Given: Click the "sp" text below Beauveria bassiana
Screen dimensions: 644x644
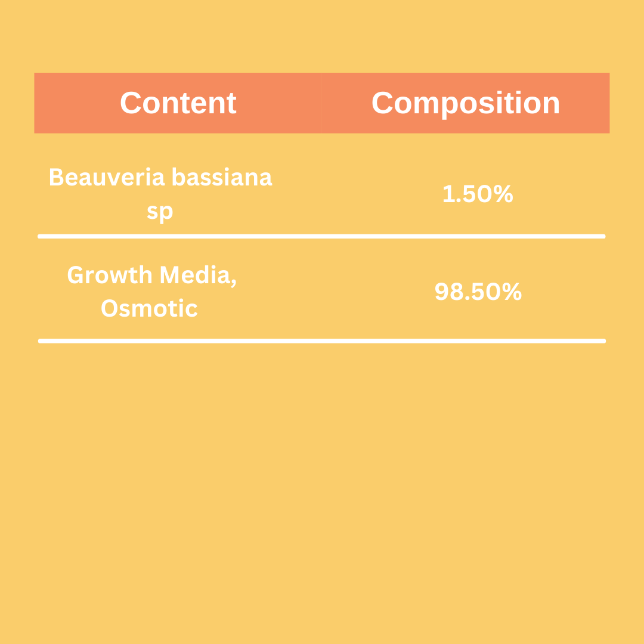Looking at the screenshot, I should point(160,213).
